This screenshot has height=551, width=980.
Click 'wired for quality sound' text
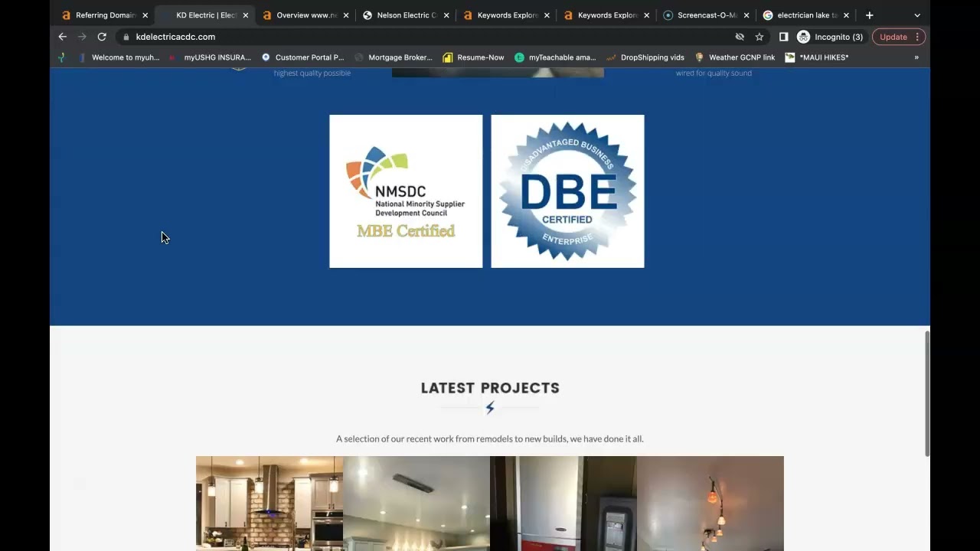[714, 73]
